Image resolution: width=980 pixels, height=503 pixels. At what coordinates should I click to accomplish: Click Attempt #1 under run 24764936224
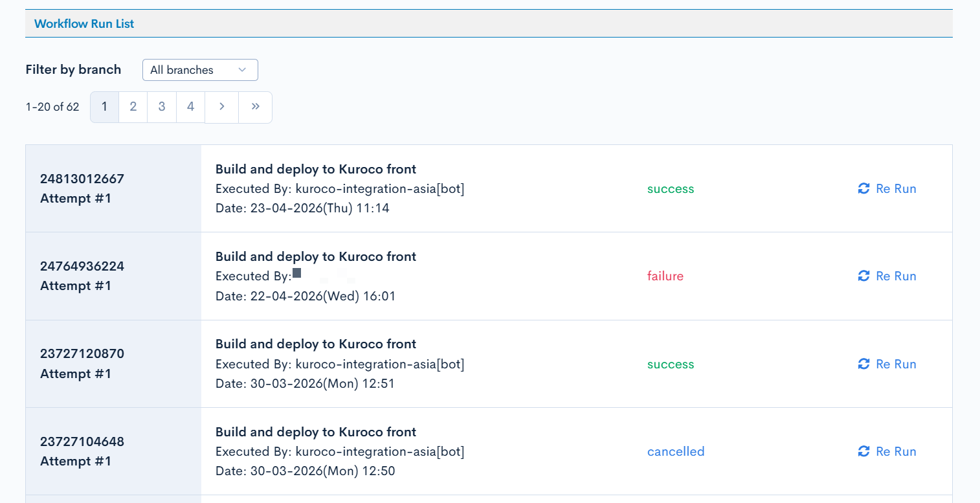click(x=76, y=285)
